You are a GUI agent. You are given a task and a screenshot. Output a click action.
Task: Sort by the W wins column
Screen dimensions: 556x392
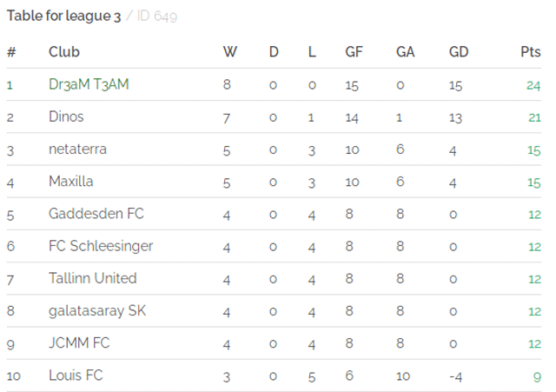click(x=229, y=52)
